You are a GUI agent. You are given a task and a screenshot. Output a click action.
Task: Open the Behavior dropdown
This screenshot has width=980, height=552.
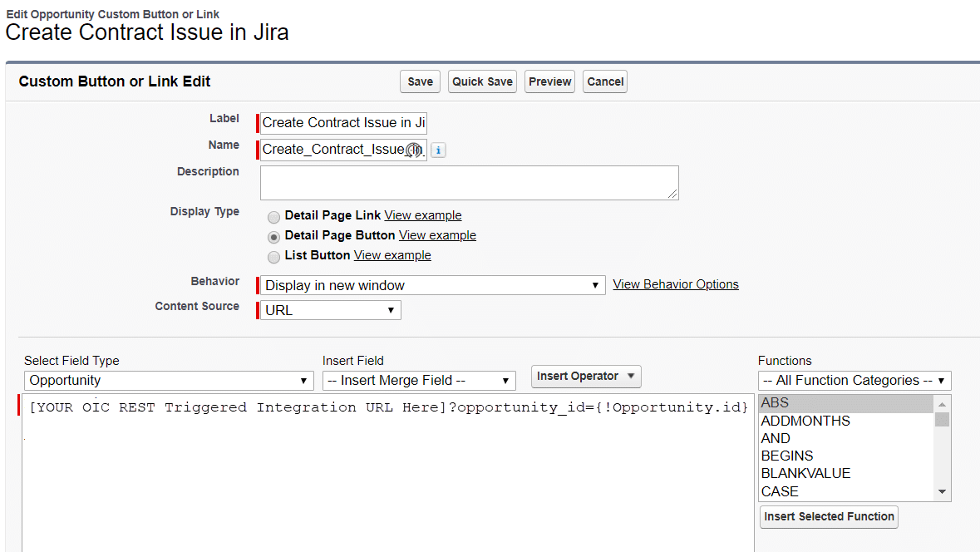pyautogui.click(x=432, y=285)
